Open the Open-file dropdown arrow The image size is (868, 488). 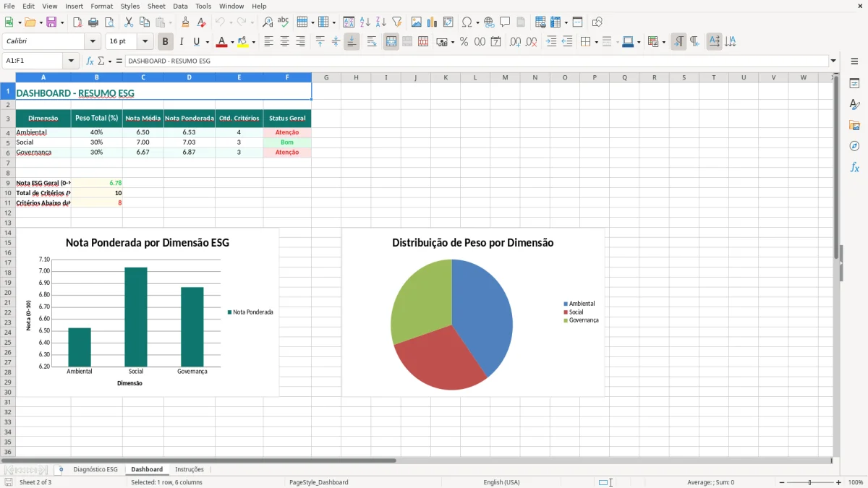[x=40, y=22]
